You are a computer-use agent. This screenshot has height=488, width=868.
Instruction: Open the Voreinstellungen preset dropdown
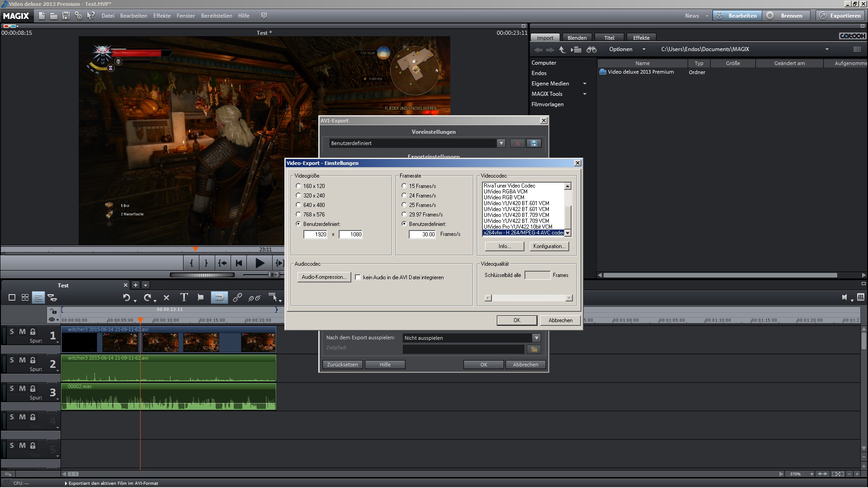[501, 143]
